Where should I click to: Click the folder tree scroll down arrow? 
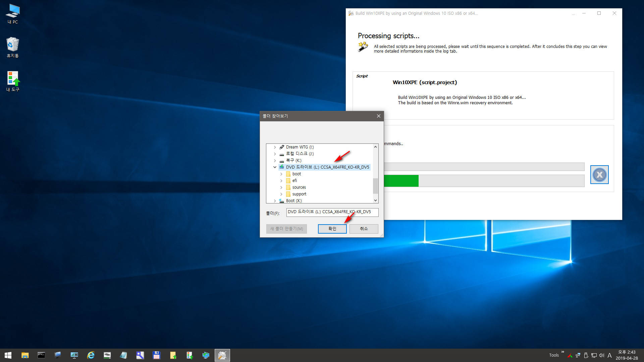tap(375, 200)
